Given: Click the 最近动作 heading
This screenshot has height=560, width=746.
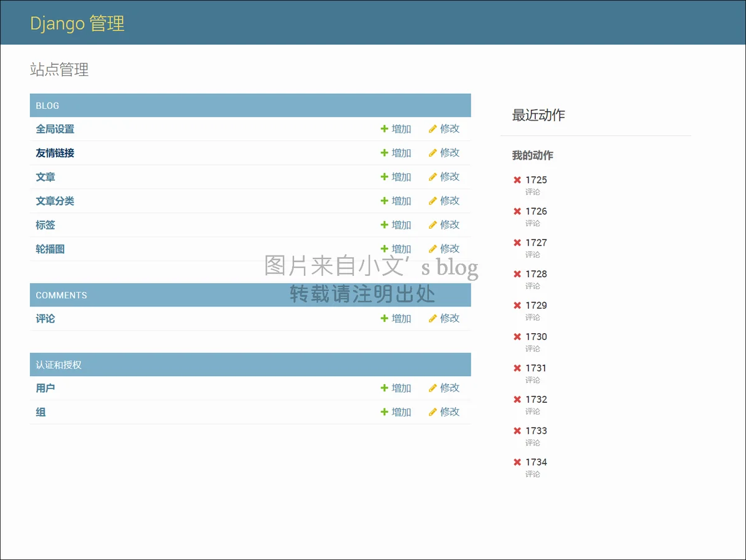Looking at the screenshot, I should tap(538, 115).
